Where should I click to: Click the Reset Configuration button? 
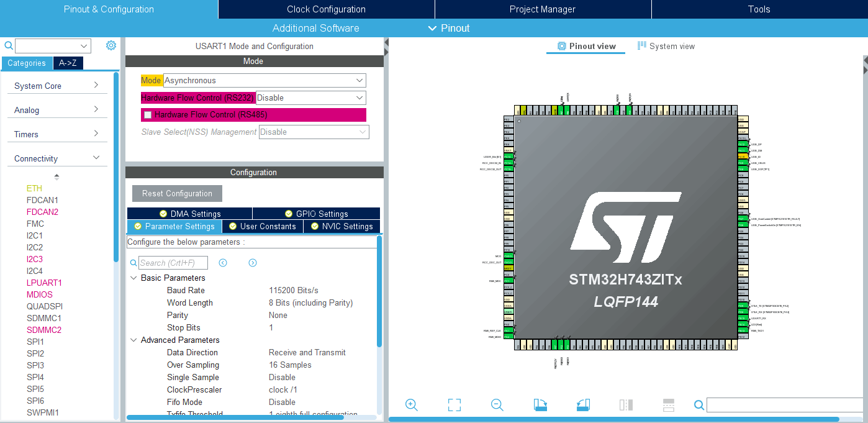pos(176,193)
